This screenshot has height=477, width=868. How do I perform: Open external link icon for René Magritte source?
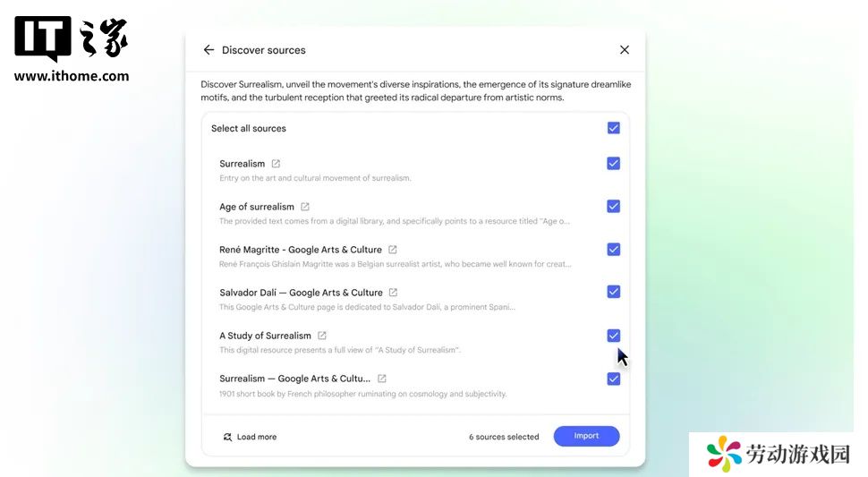coord(393,250)
